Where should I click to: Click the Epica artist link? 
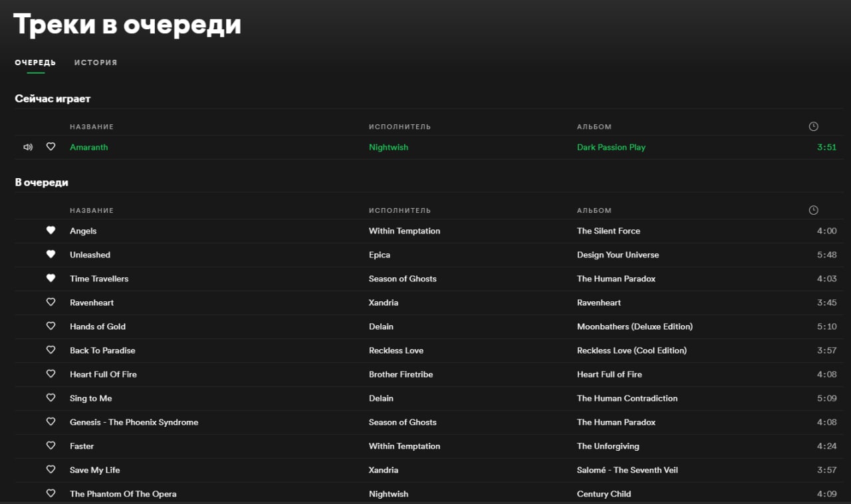[380, 255]
